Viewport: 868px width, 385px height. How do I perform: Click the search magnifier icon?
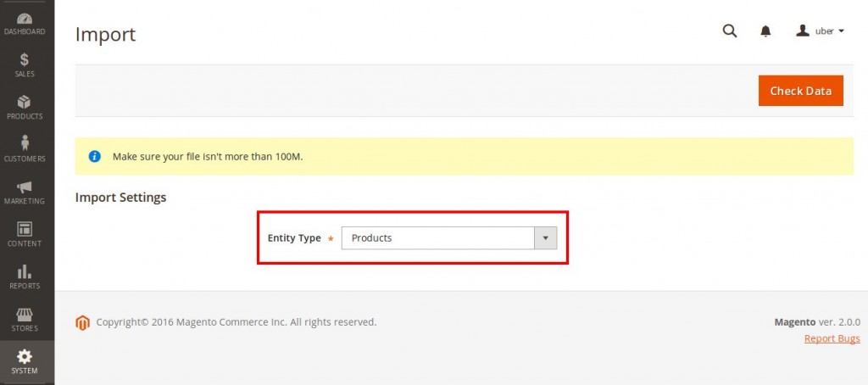[729, 31]
